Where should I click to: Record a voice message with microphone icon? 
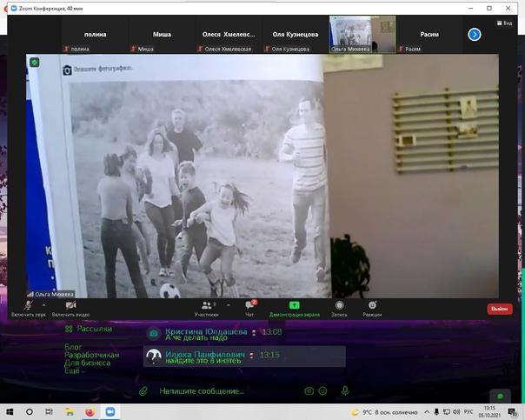coord(345,390)
